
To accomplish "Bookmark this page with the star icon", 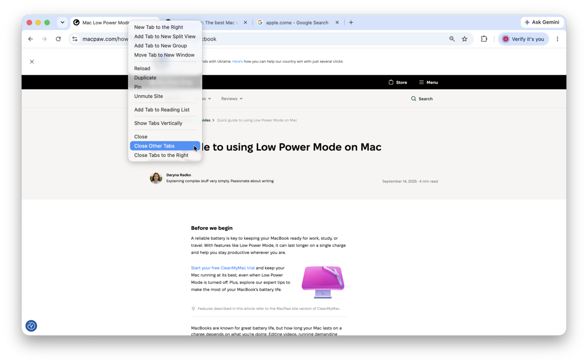I will coord(465,39).
